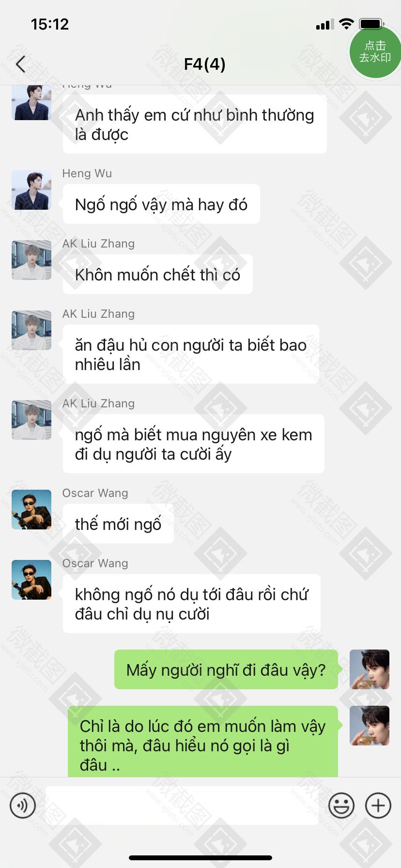Tap own avatar next to 'Mấy người nghĩ đi đâu vậy?'

click(x=370, y=669)
